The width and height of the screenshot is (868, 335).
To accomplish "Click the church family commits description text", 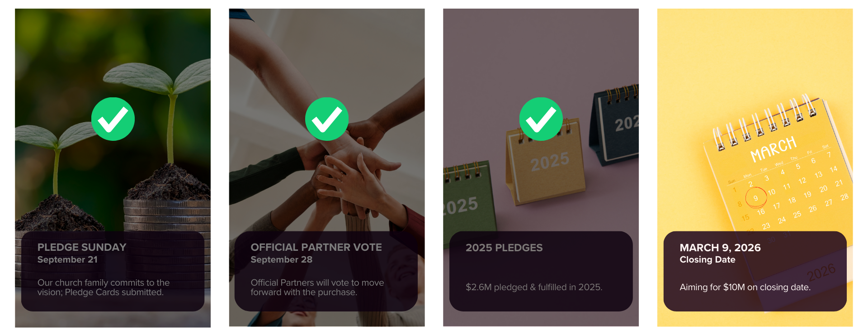I will pyautogui.click(x=104, y=287).
